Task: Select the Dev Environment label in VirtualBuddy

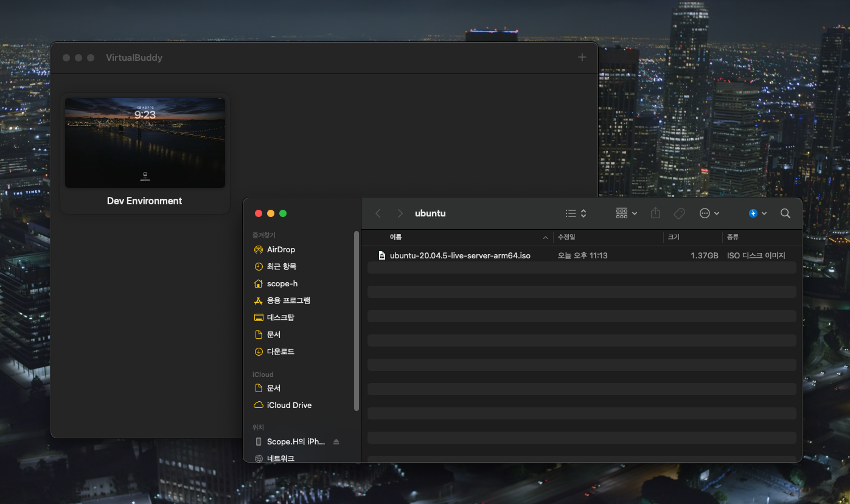Action: [x=145, y=201]
